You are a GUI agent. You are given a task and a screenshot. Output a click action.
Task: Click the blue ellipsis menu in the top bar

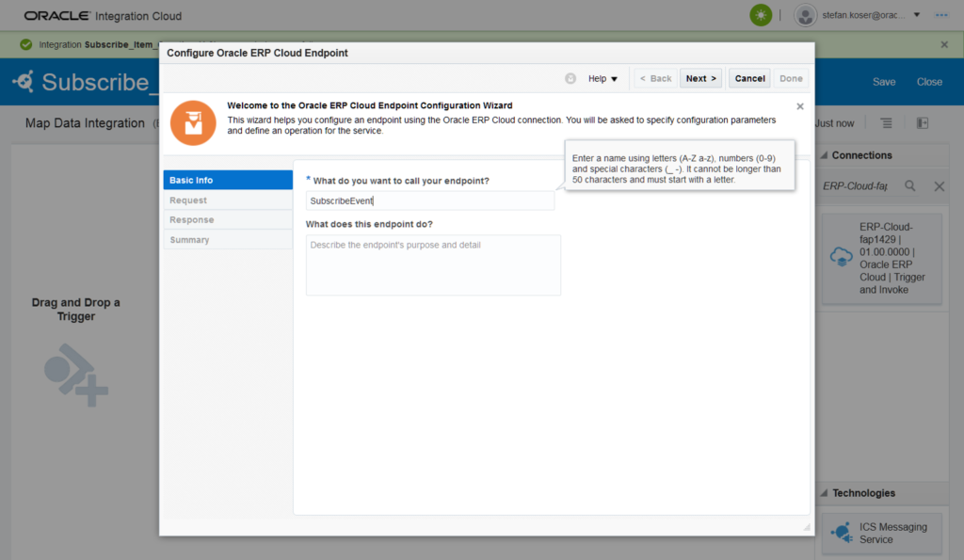point(940,15)
